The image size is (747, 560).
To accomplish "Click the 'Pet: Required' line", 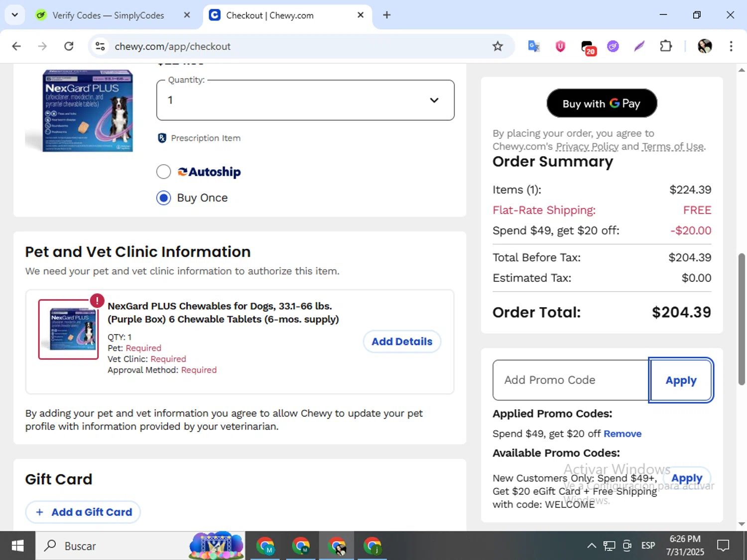I will coord(134,348).
